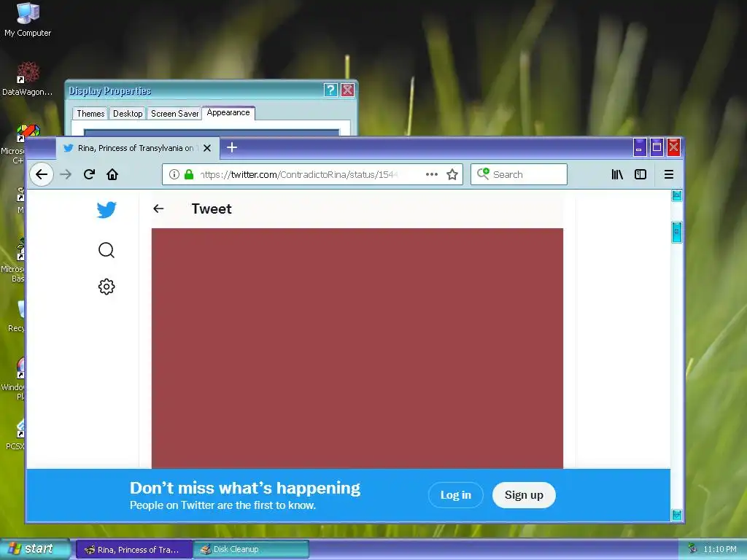Open Twitter settings gear icon

click(107, 287)
